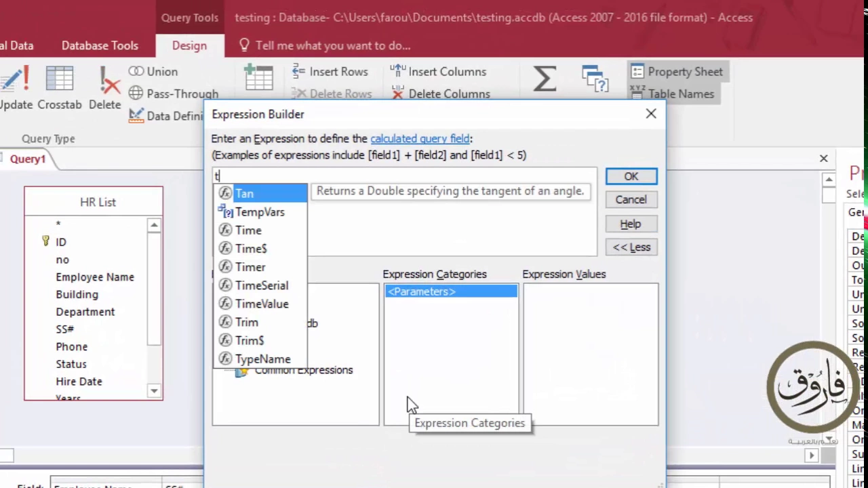Open Help in the Expression Builder
The image size is (868, 488).
[631, 224]
